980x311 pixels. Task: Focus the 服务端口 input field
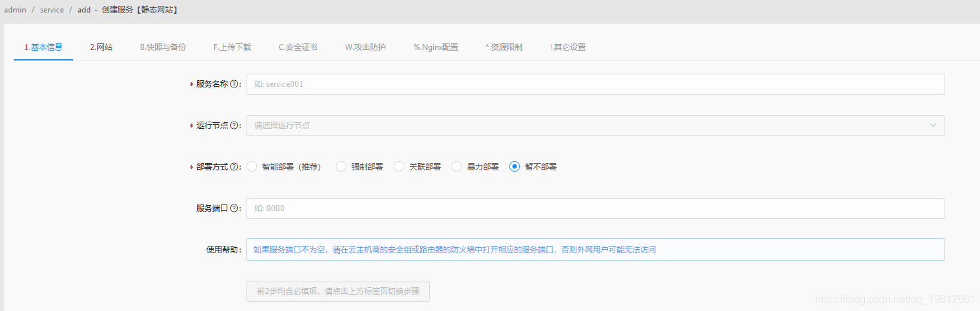595,208
